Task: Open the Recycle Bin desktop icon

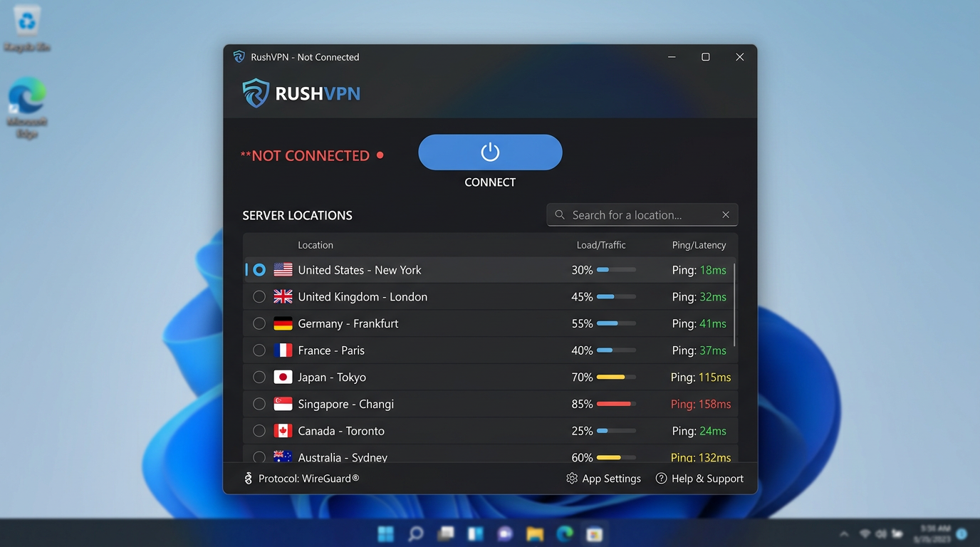Action: pos(27,30)
